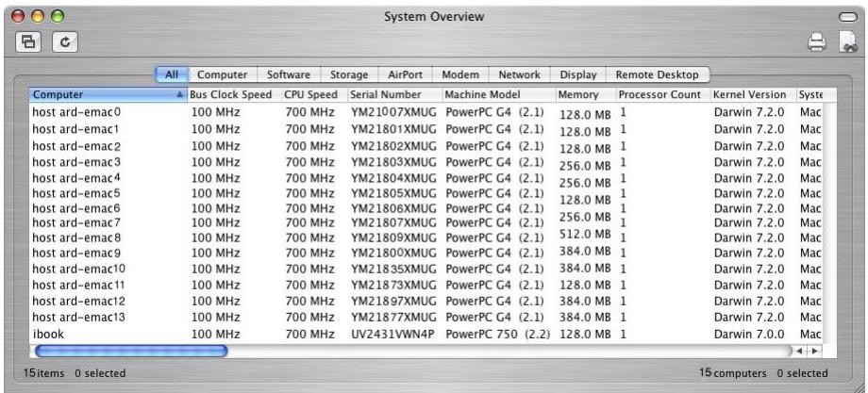Viewport: 868px width, 393px height.
Task: Select row host ard-emac4
Action: coord(426,178)
